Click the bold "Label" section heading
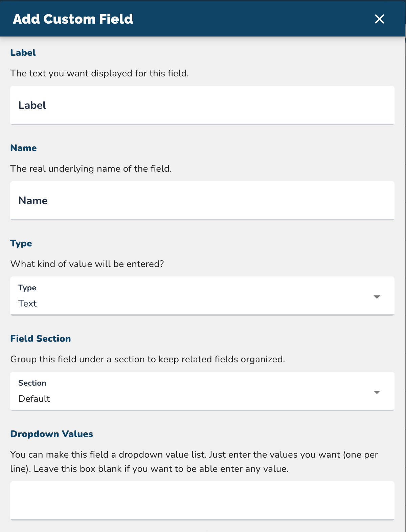The height and width of the screenshot is (532, 406). (23, 53)
